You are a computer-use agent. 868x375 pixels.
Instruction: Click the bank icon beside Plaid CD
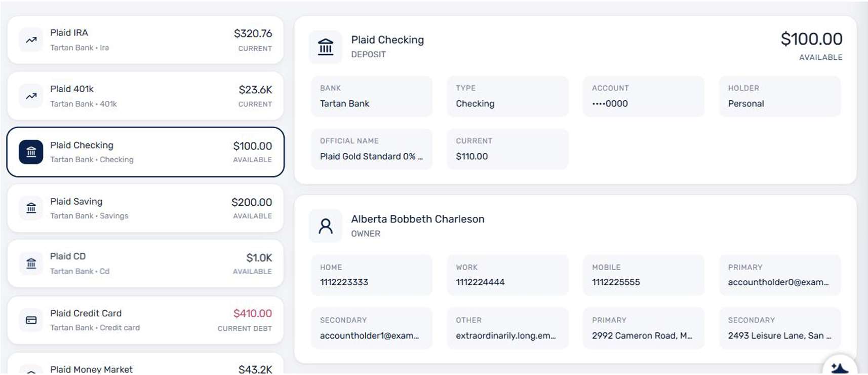[31, 264]
